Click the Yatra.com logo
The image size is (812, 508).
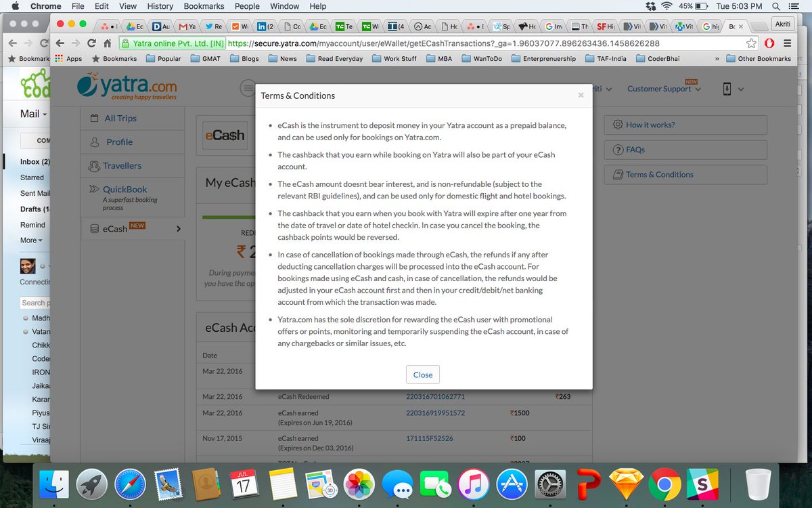tap(127, 88)
